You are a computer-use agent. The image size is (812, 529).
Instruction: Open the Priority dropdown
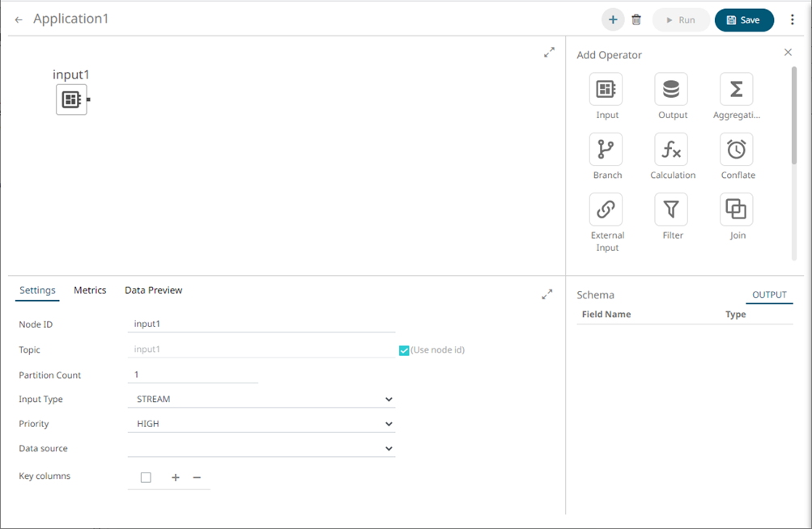261,424
